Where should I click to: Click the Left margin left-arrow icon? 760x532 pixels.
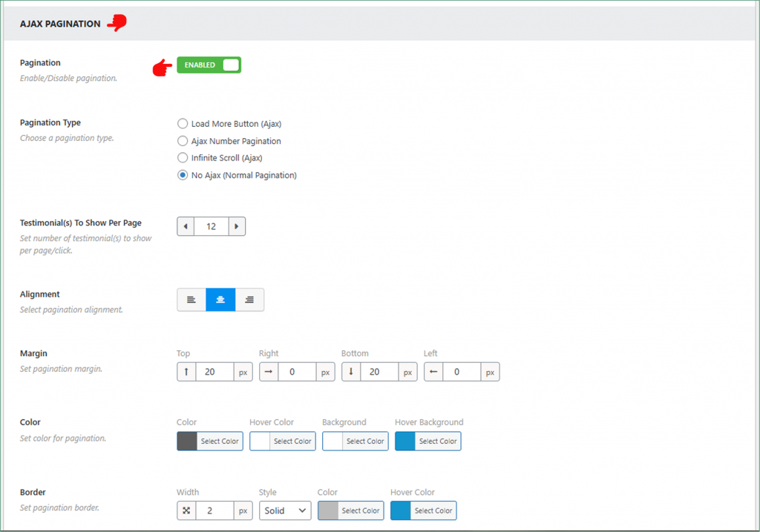click(x=433, y=372)
